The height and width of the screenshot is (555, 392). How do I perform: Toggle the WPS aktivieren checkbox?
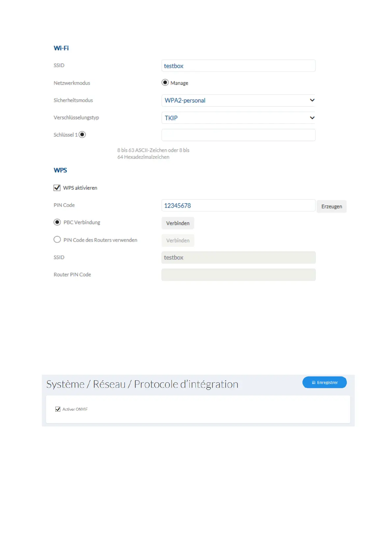[57, 188]
